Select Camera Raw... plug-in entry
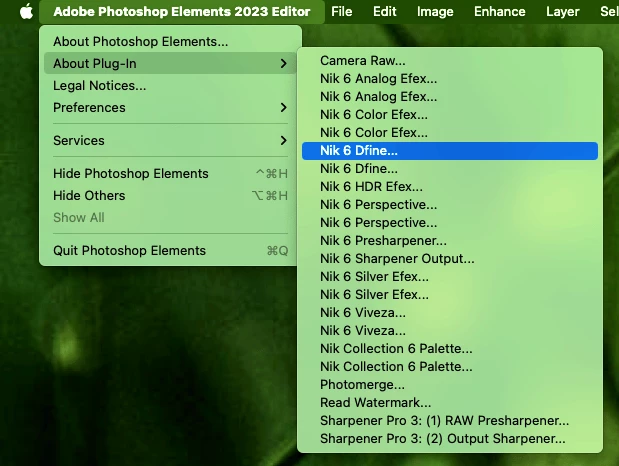 click(x=450, y=60)
